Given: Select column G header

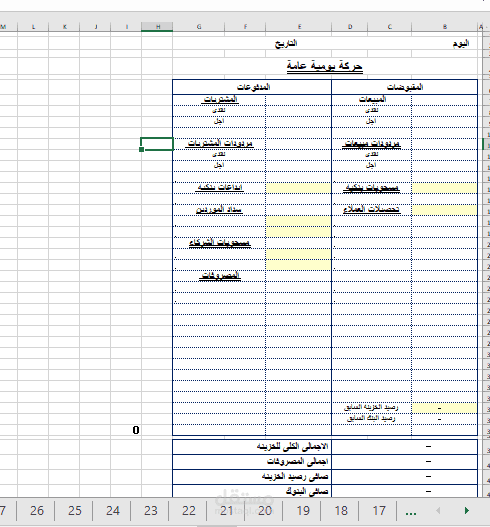Looking at the screenshot, I should pos(199,27).
